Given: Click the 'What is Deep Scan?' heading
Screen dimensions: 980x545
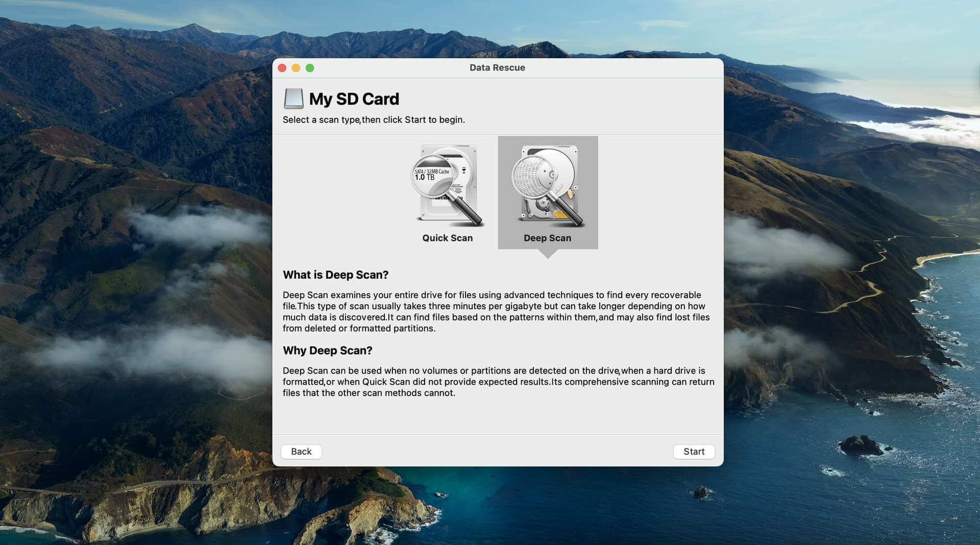Looking at the screenshot, I should tap(335, 275).
